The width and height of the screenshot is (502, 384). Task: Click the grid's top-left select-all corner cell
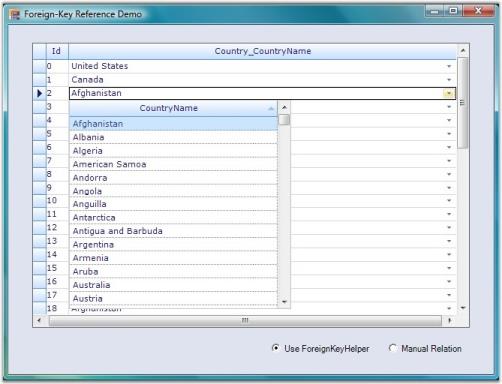point(39,51)
